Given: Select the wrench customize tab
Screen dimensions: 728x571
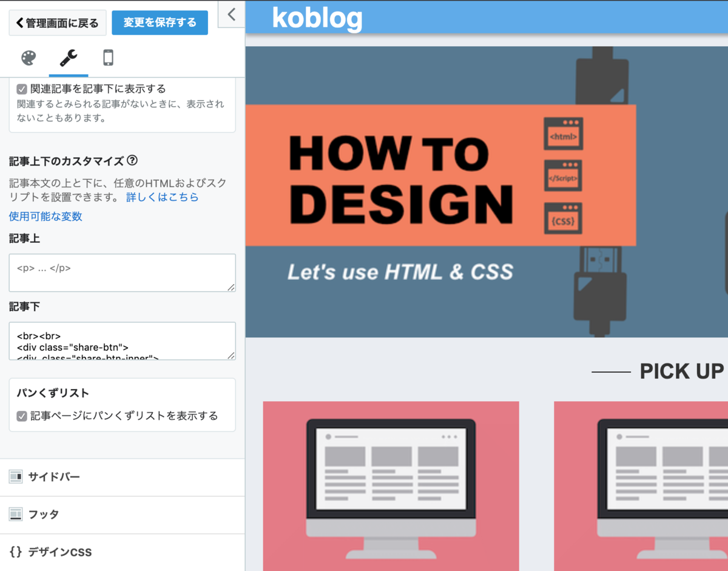Looking at the screenshot, I should pos(68,58).
